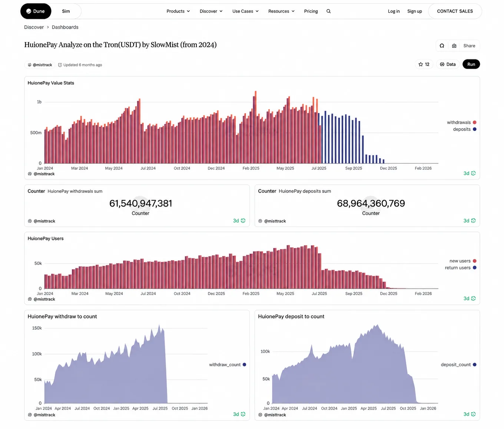This screenshot has height=429, width=504.
Task: Go to Dashboards in the breadcrumb
Action: [x=65, y=27]
